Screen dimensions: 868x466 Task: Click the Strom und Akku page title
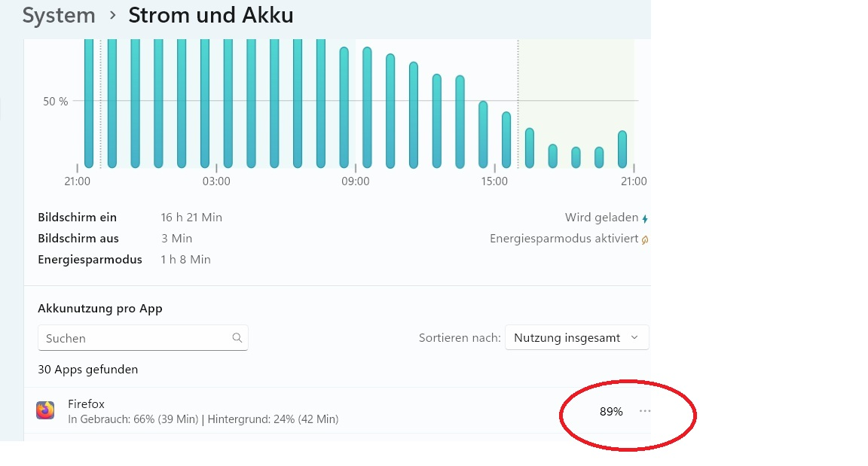(x=211, y=15)
